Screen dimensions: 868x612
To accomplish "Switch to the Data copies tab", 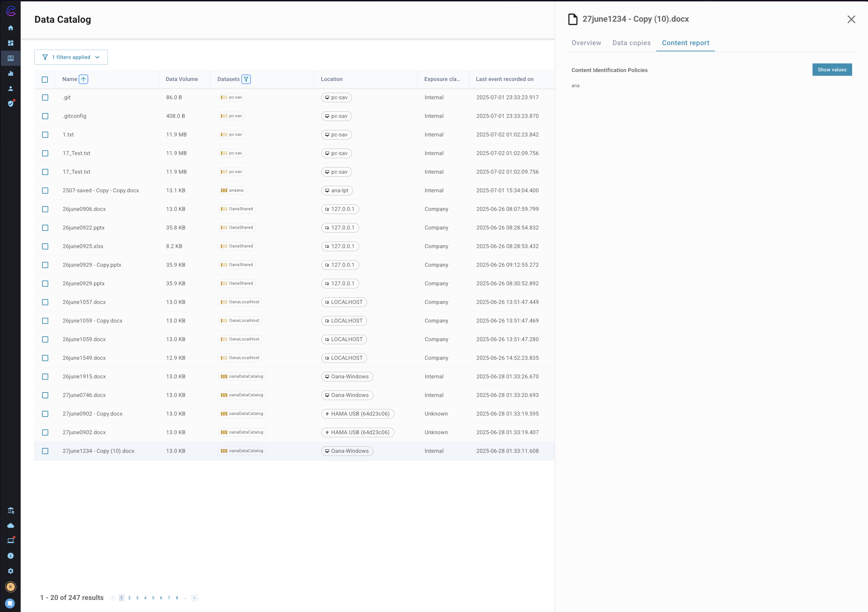I will (x=631, y=43).
